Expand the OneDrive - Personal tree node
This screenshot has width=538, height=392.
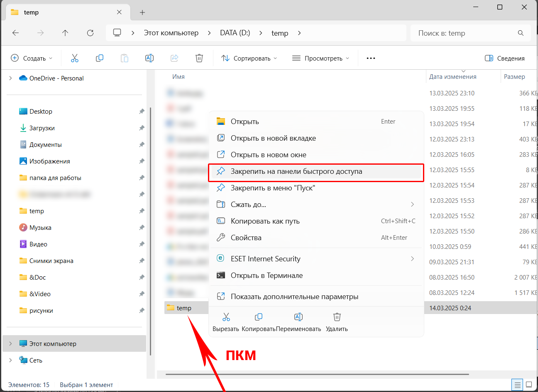click(10, 78)
